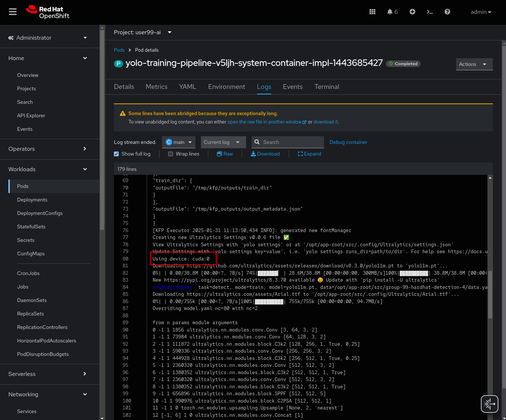Switch to the Events tab
Viewport: 506px width, 420px height.
(x=293, y=87)
